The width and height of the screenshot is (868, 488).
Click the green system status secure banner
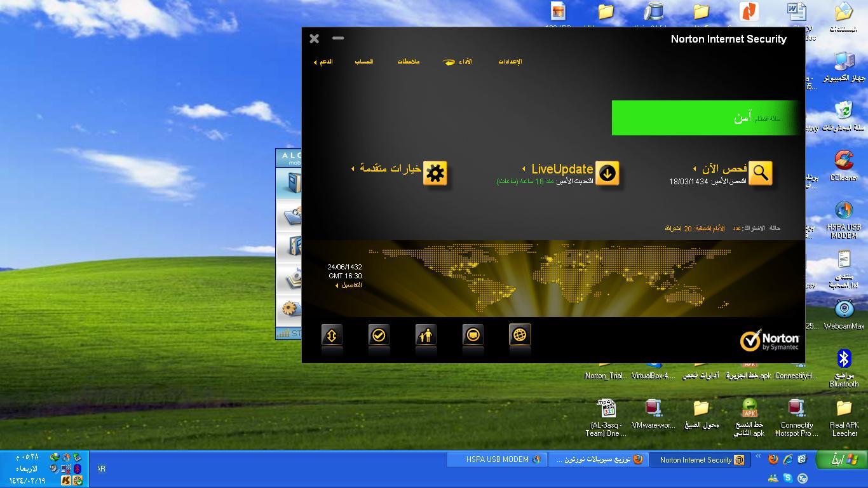click(705, 118)
